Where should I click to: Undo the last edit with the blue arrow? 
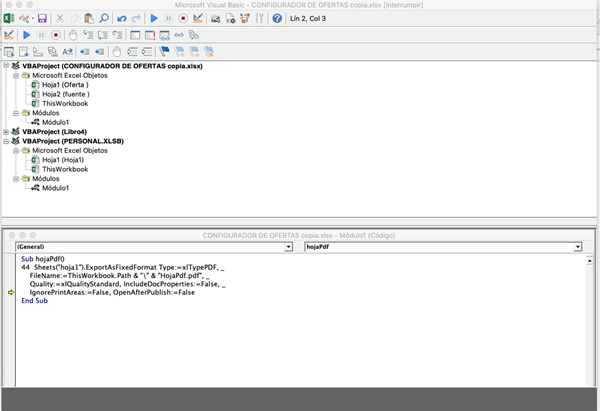(x=122, y=18)
